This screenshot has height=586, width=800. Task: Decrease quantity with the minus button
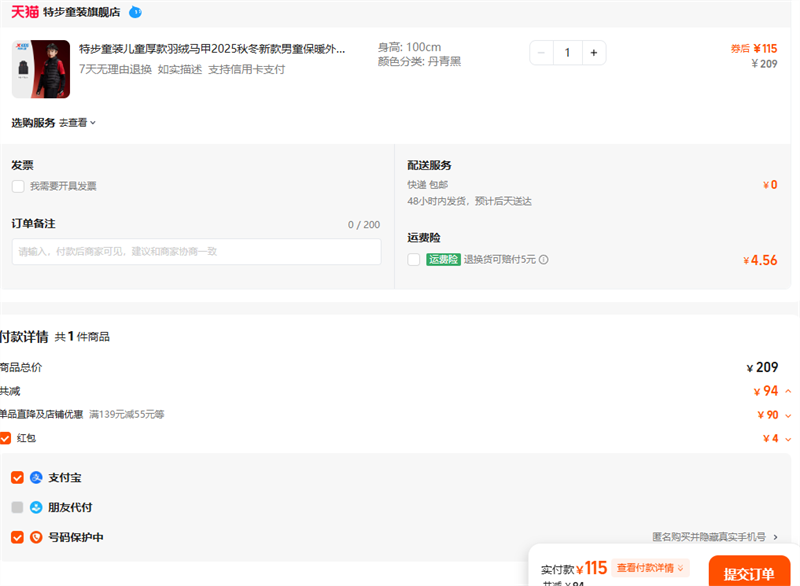[x=541, y=53]
